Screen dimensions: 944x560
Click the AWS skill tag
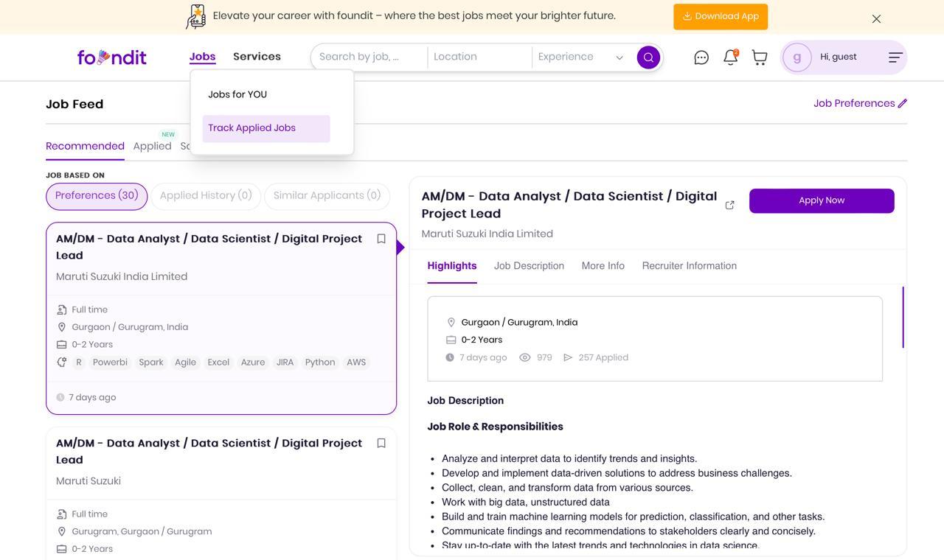[356, 363]
